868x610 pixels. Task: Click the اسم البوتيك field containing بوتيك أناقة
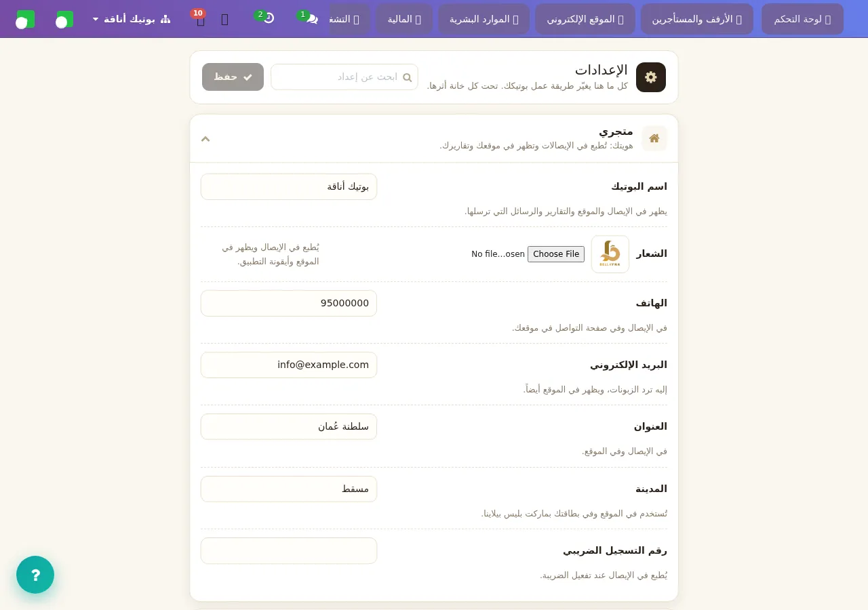tap(289, 186)
